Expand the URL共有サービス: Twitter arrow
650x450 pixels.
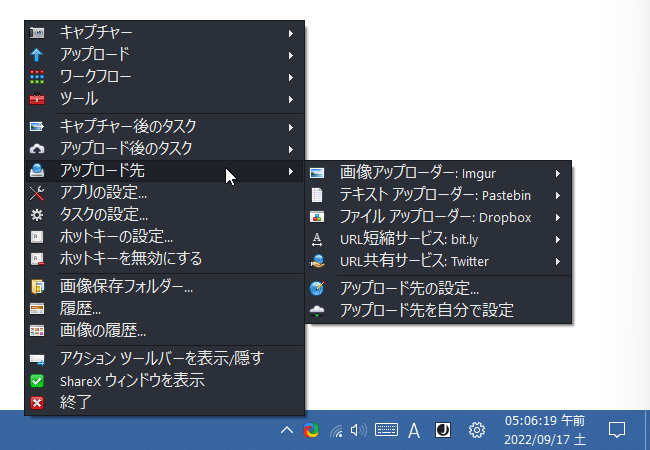click(558, 261)
